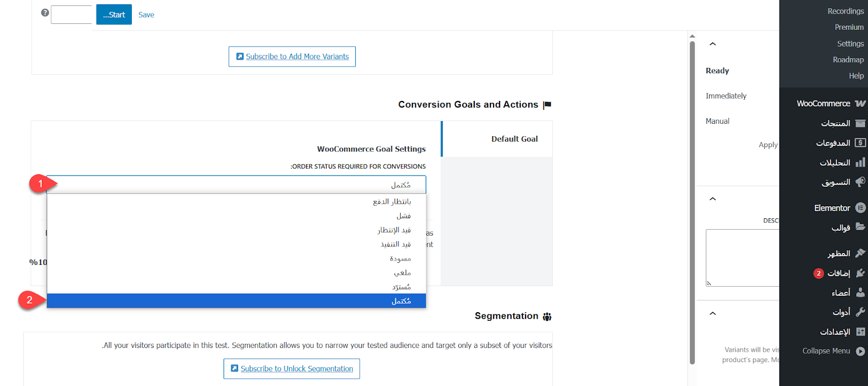Screen dimensions: 868x386
Task: Collapse the Ready panel chevron
Action: pyautogui.click(x=713, y=44)
